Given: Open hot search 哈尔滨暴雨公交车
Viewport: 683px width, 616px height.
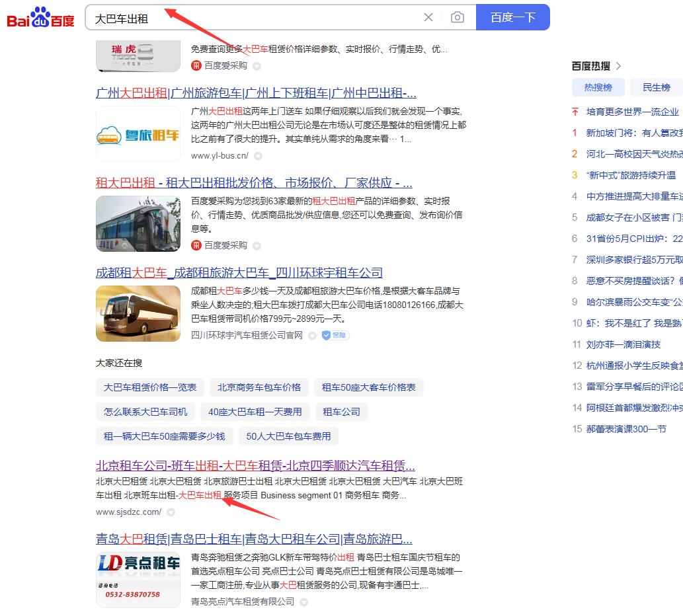Looking at the screenshot, I should pyautogui.click(x=635, y=302).
